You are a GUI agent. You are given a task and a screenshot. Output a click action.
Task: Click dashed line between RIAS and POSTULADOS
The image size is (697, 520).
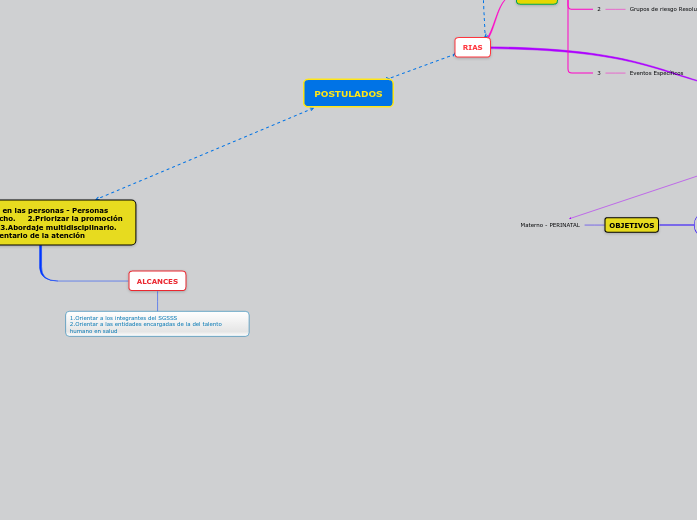[420, 66]
